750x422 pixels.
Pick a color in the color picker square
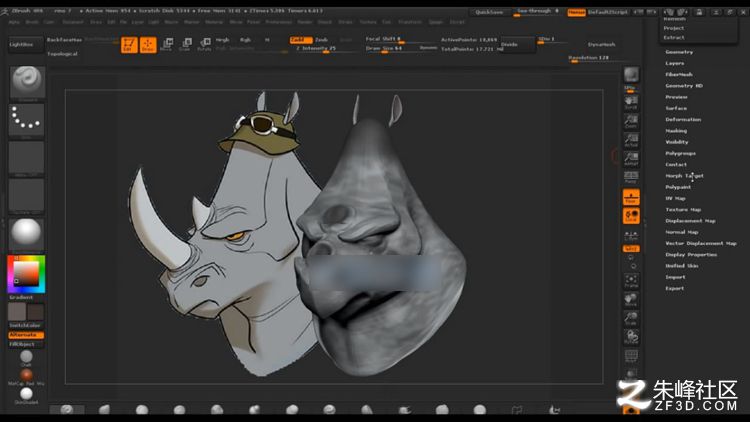pyautogui.click(x=26, y=274)
